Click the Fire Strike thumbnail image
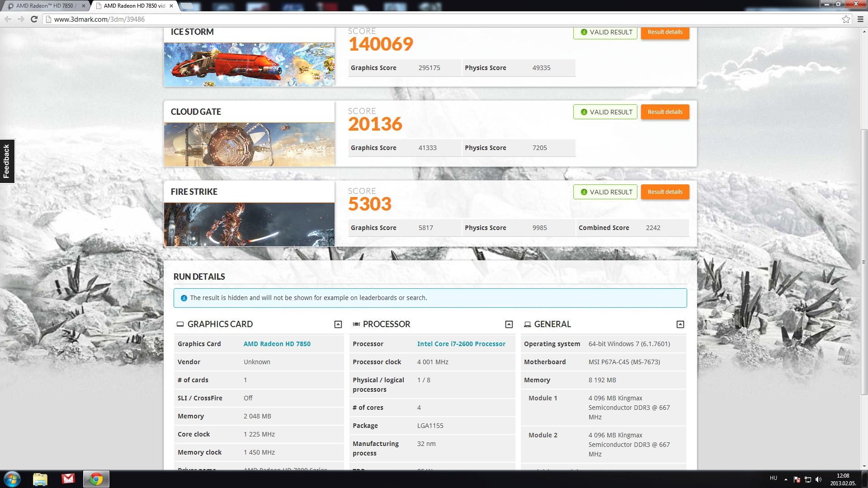The height and width of the screenshot is (488, 868). [249, 224]
